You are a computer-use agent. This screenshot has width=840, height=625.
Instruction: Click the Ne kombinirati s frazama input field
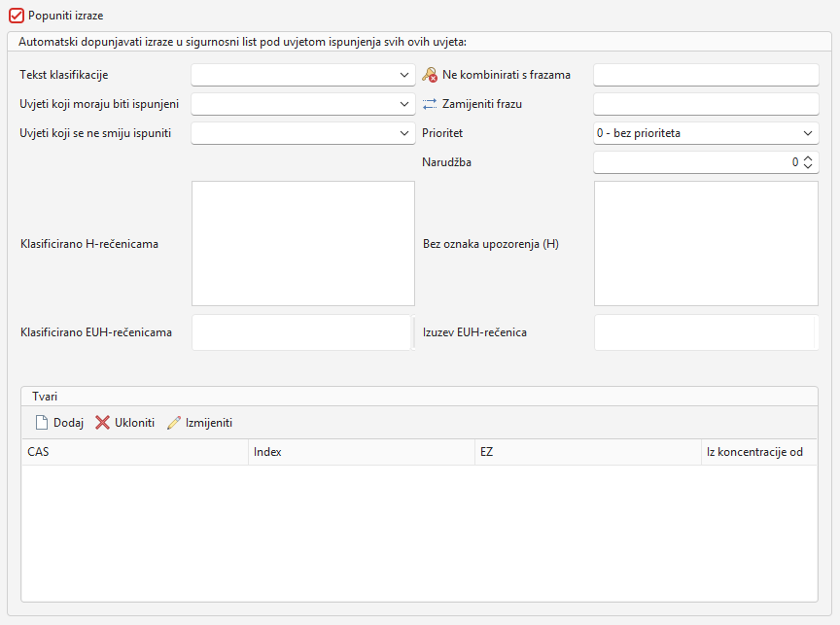click(706, 75)
